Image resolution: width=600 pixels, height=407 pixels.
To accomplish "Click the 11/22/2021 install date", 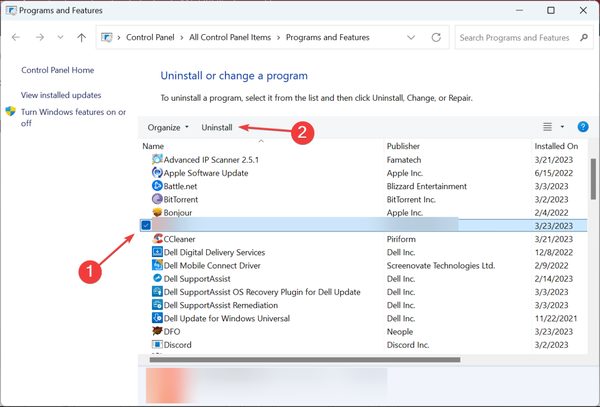I will [556, 318].
